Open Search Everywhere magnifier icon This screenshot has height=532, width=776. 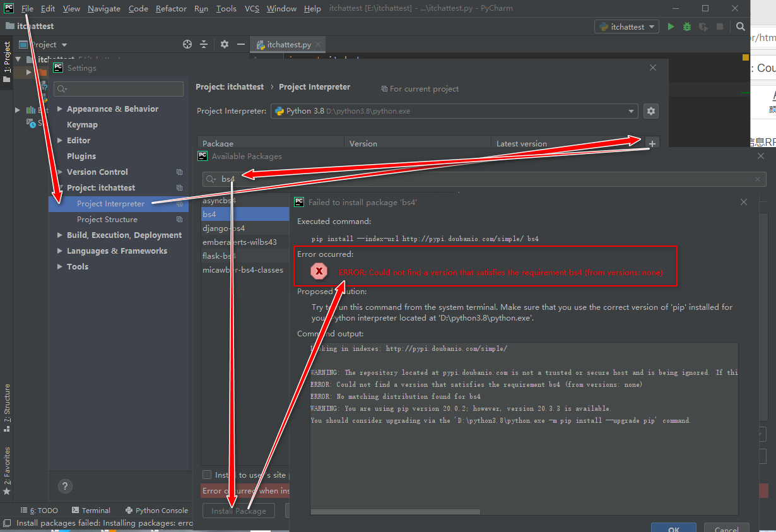[741, 27]
